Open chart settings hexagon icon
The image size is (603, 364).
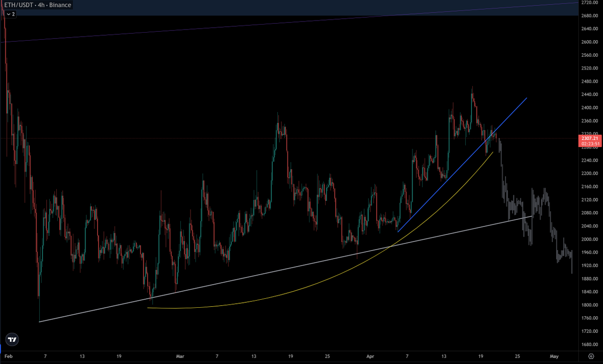[x=590, y=356]
